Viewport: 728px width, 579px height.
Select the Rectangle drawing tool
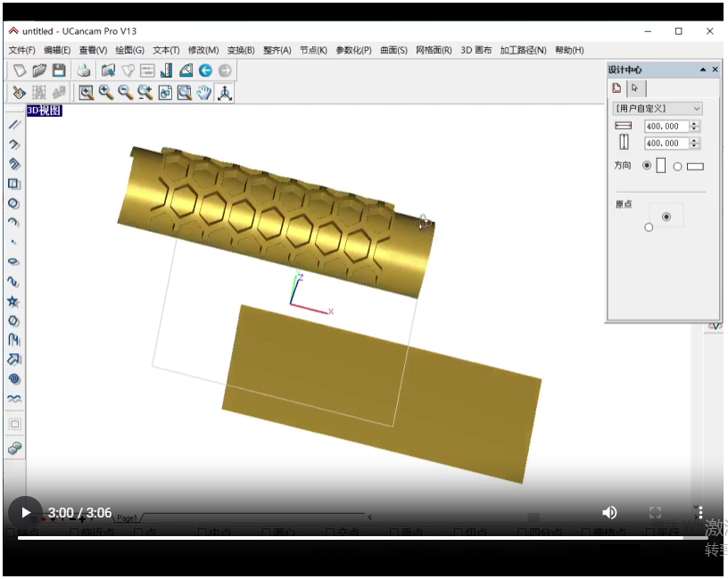(x=14, y=184)
